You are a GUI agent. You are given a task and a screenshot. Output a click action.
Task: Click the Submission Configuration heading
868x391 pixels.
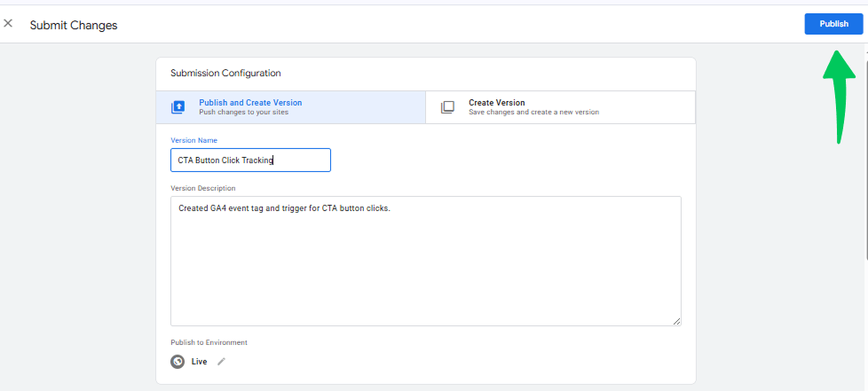tap(225, 73)
